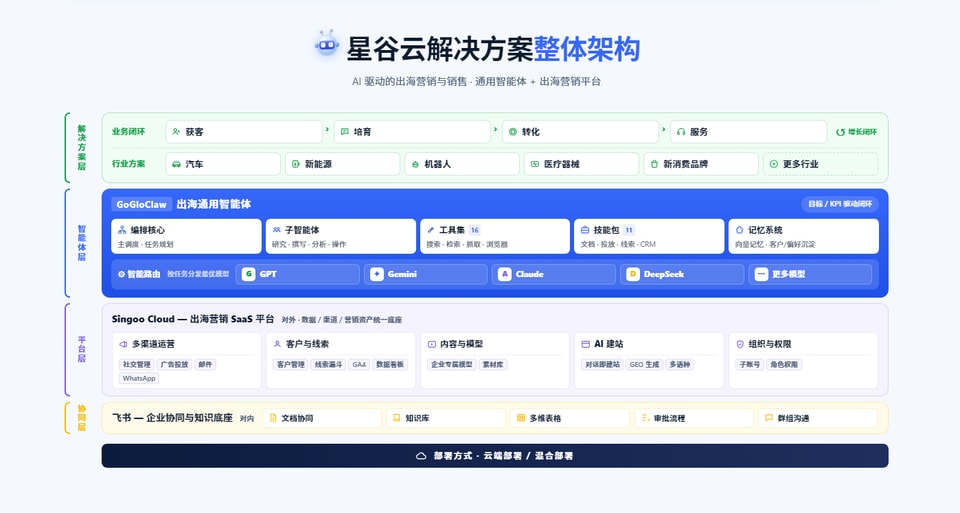960x513 pixels.
Task: Click the green GPT model icon
Action: (248, 274)
